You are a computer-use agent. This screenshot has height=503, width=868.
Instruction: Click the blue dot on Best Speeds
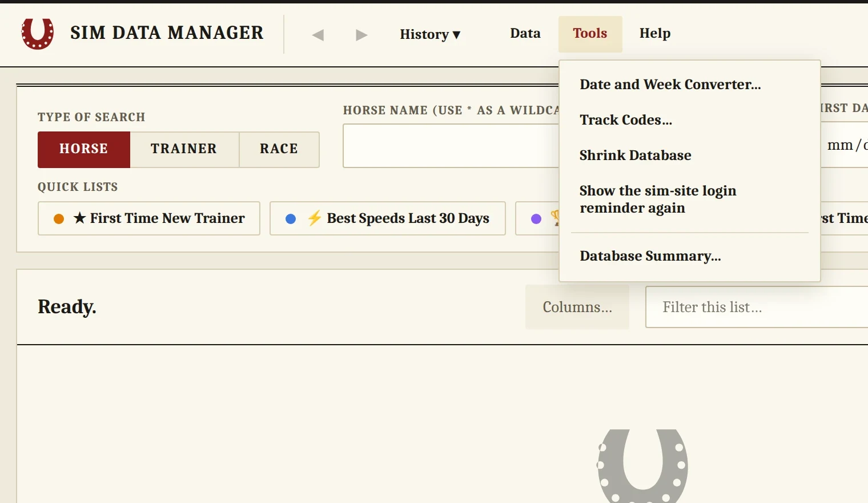point(291,219)
